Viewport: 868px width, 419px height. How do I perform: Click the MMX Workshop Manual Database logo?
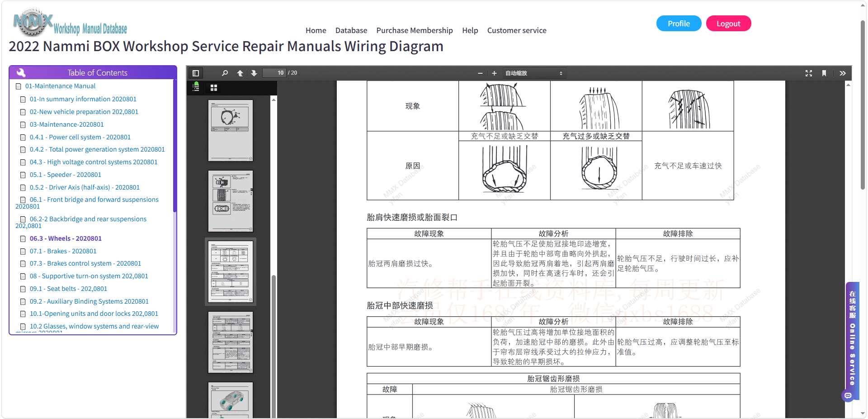click(70, 22)
